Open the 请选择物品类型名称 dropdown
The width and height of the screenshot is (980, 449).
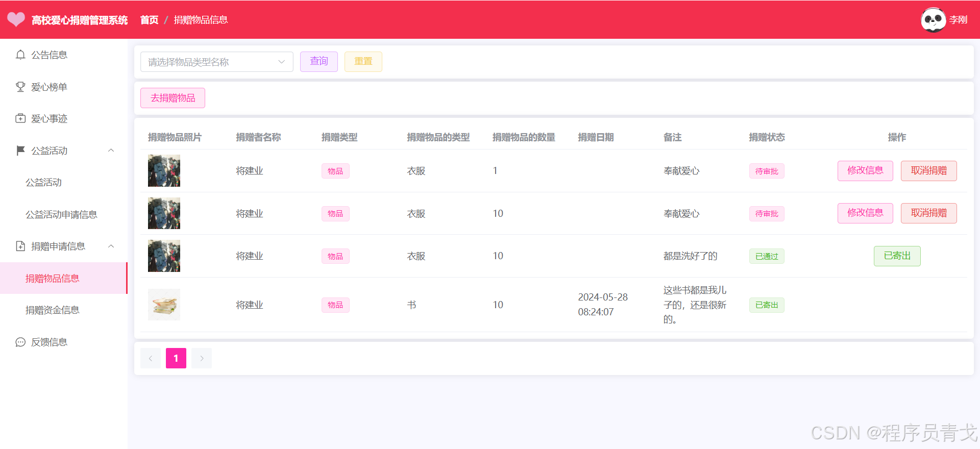pos(217,62)
